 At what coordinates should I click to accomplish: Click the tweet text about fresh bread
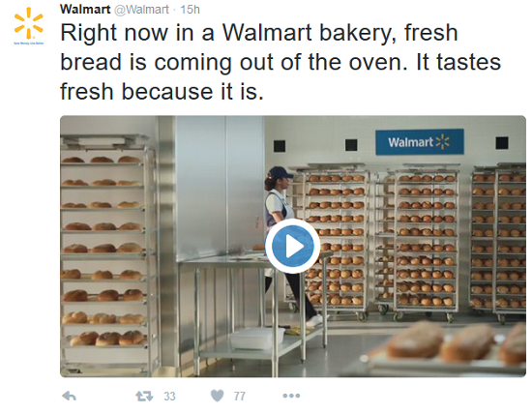pyautogui.click(x=281, y=62)
